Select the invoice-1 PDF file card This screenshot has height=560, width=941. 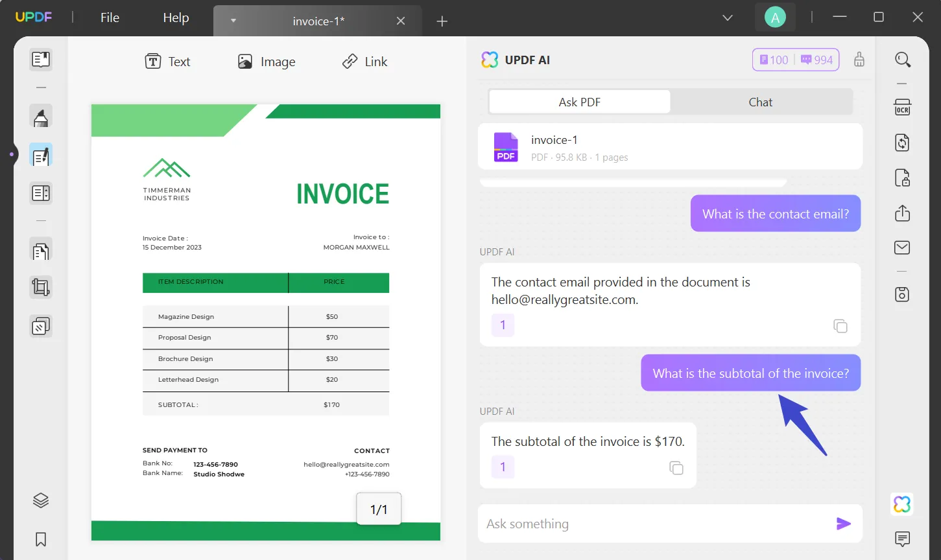click(670, 147)
